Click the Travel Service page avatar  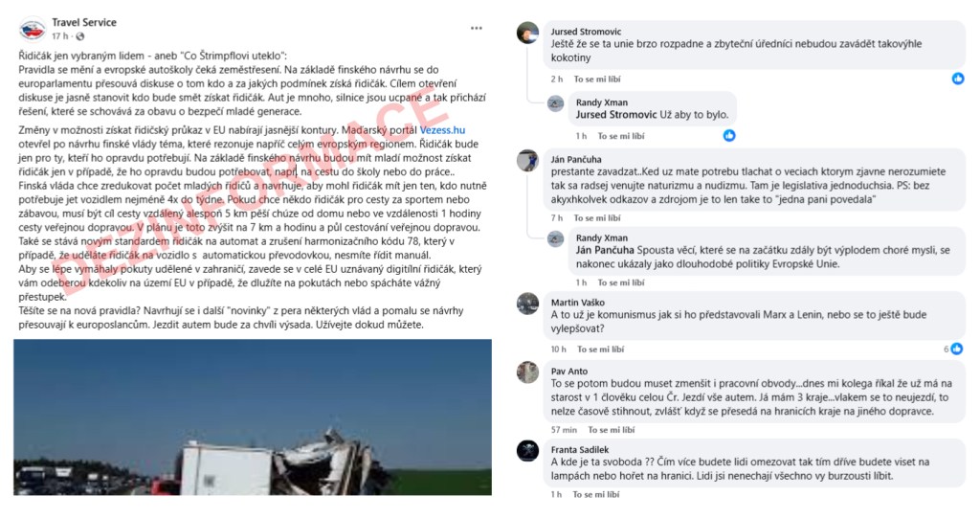[x=33, y=30]
